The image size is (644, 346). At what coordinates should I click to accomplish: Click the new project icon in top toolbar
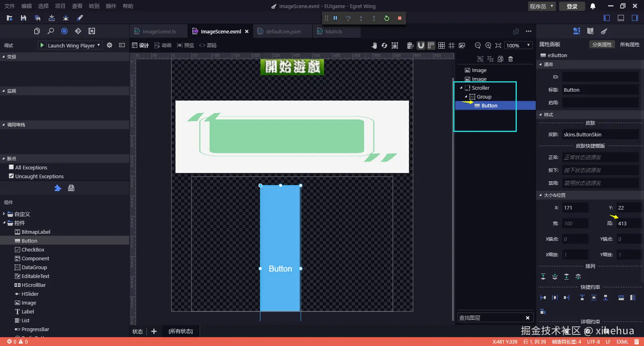[10, 18]
